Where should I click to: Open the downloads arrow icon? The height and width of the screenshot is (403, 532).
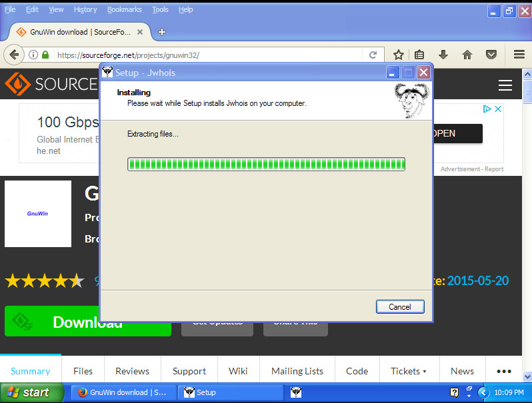click(443, 55)
